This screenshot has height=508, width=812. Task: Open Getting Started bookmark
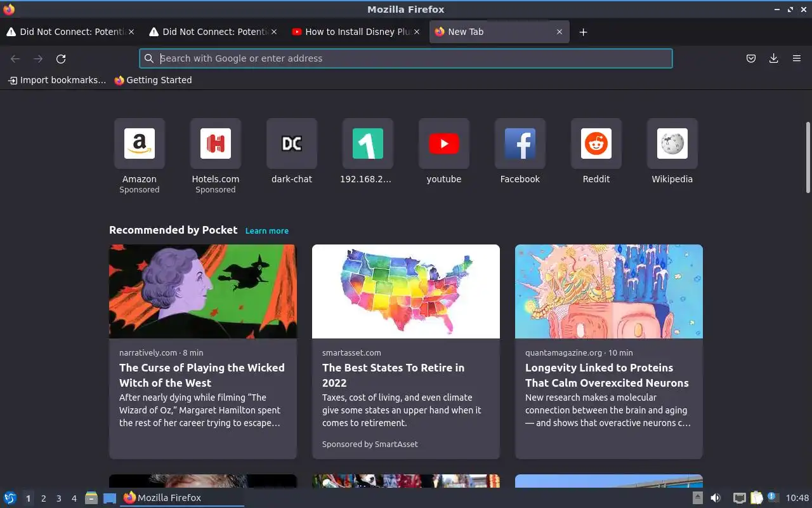tap(153, 80)
